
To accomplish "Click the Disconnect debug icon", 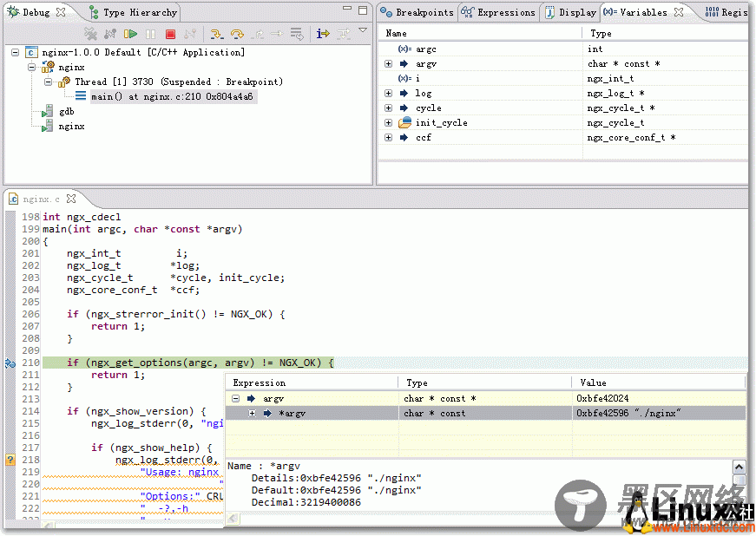I will pos(190,34).
